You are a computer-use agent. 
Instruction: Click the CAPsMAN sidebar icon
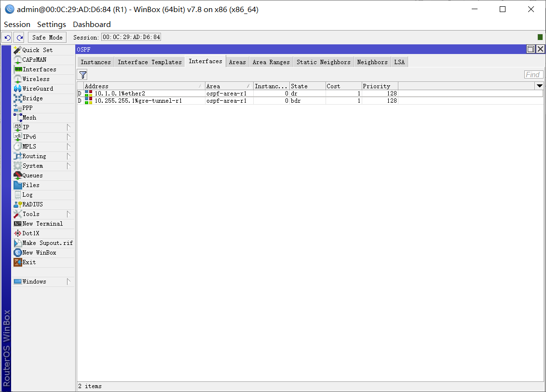click(17, 60)
